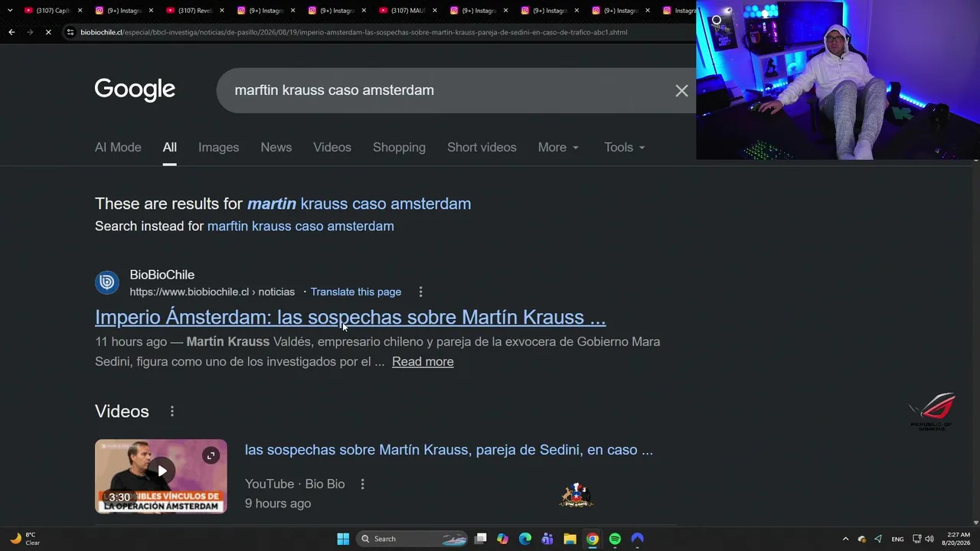
Task: Show hidden icons in the system tray
Action: (x=845, y=539)
